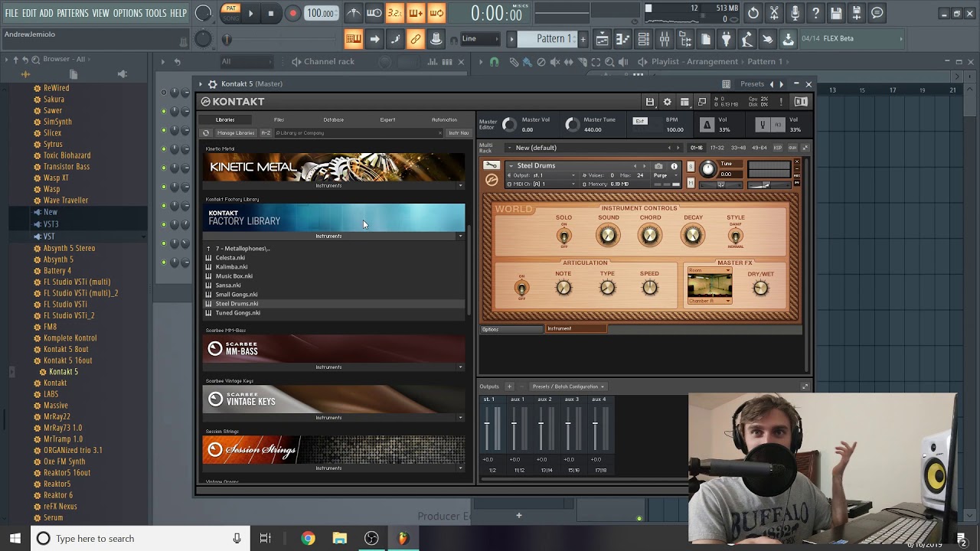
Task: Click Manage Libraries button
Action: coord(235,133)
